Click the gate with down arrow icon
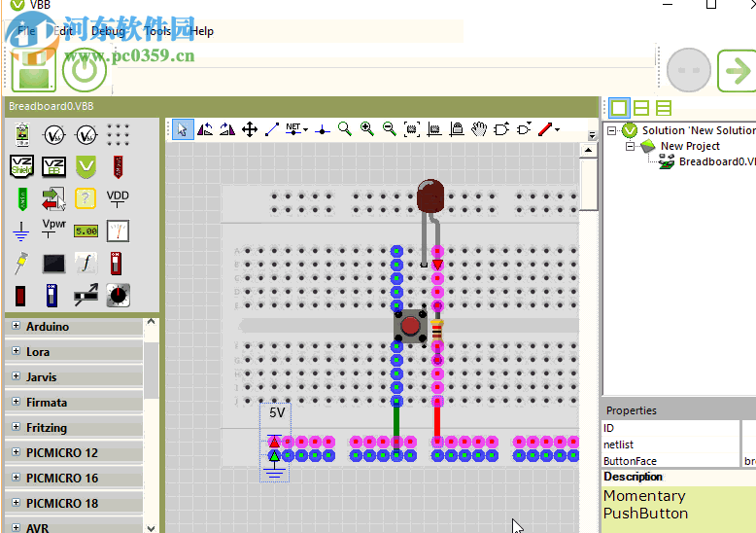Viewport: 756px width, 533px height. pos(524,129)
